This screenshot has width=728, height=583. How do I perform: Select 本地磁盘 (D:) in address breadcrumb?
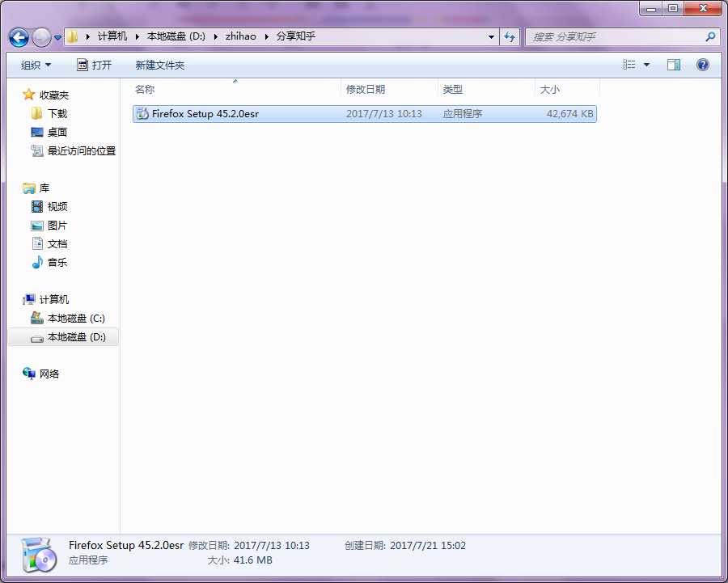click(176, 36)
